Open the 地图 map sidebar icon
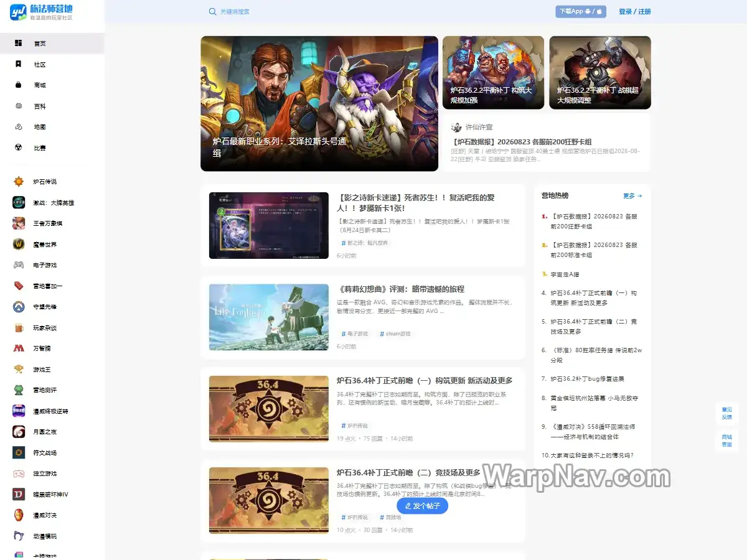This screenshot has width=747, height=560. coord(19,126)
